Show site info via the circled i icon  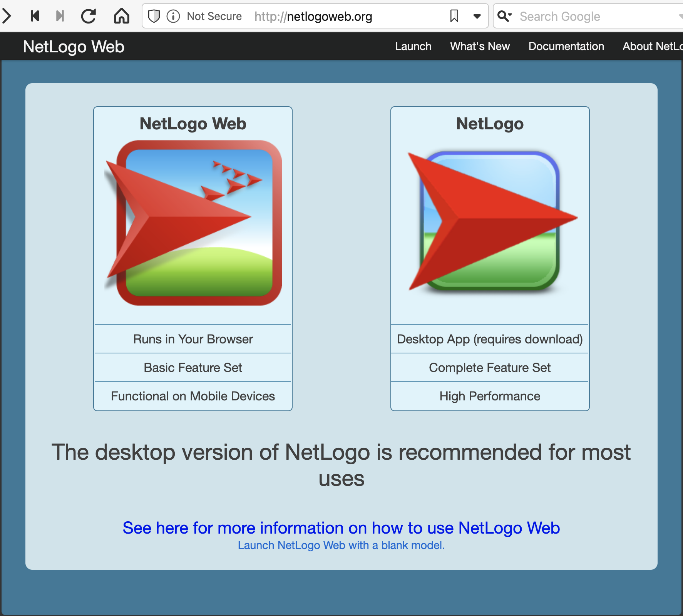173,16
